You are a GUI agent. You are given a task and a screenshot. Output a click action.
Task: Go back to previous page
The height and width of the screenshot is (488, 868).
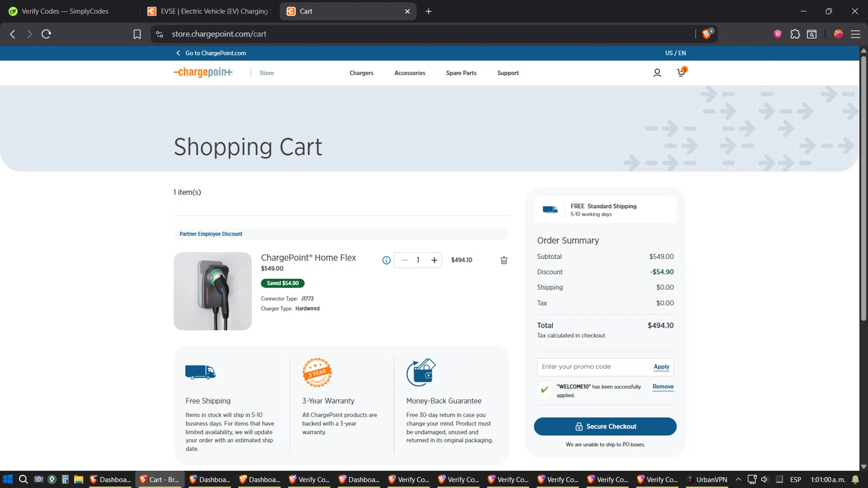click(x=13, y=34)
